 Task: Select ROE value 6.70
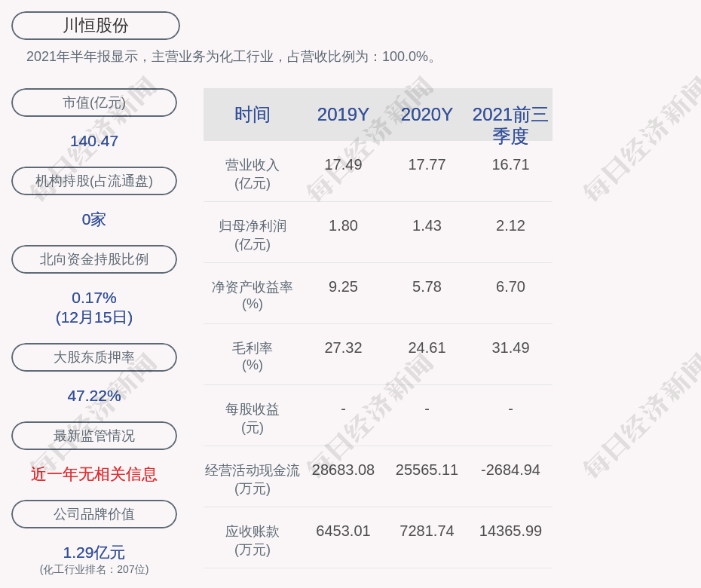click(x=510, y=286)
